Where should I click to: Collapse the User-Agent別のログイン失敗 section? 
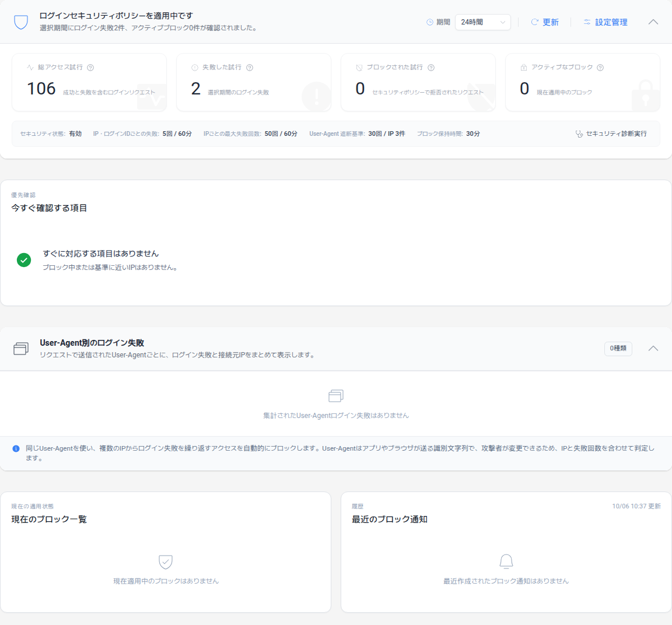pyautogui.click(x=653, y=348)
